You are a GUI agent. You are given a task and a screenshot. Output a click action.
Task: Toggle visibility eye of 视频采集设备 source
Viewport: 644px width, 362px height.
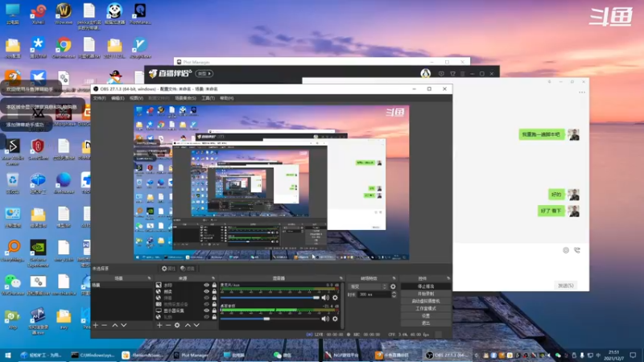(207, 304)
